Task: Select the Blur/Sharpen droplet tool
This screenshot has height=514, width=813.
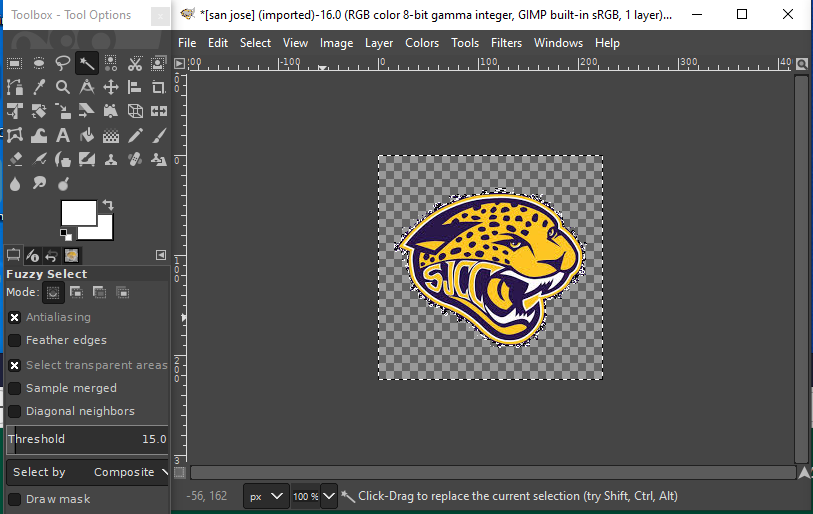Action: tap(15, 184)
